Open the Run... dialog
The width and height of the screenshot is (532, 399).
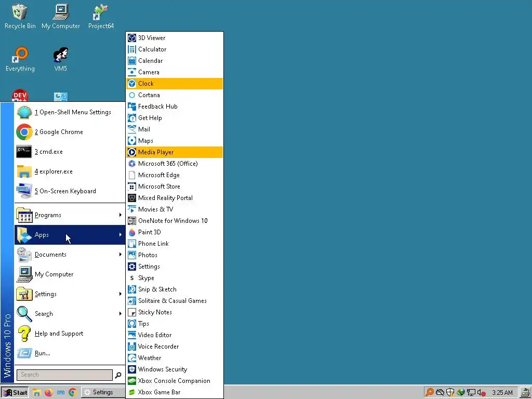coord(70,353)
